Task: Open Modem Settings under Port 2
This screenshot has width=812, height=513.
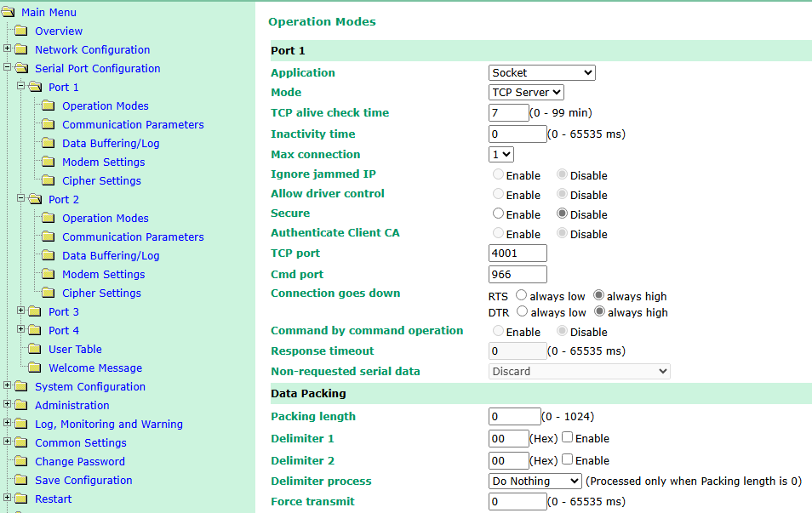Action: click(103, 275)
